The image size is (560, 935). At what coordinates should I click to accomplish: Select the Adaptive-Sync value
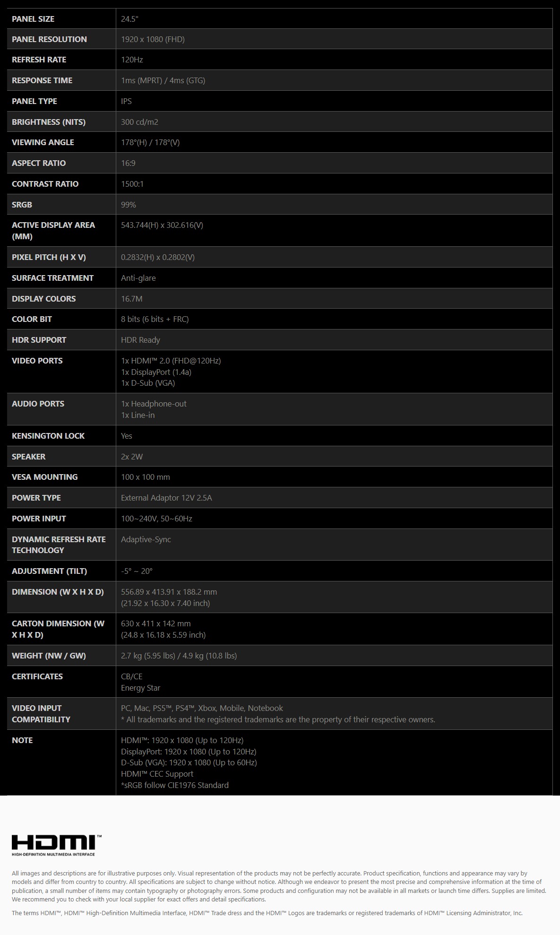[146, 539]
